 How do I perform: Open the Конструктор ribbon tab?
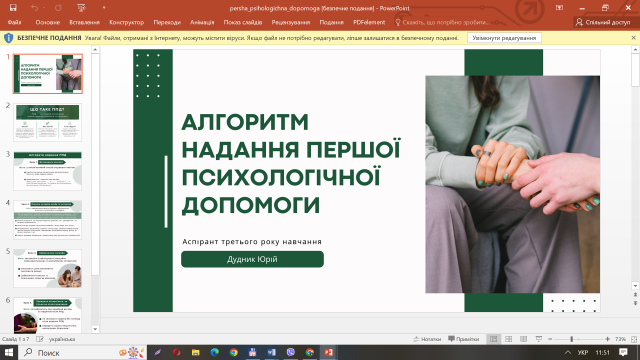127,22
